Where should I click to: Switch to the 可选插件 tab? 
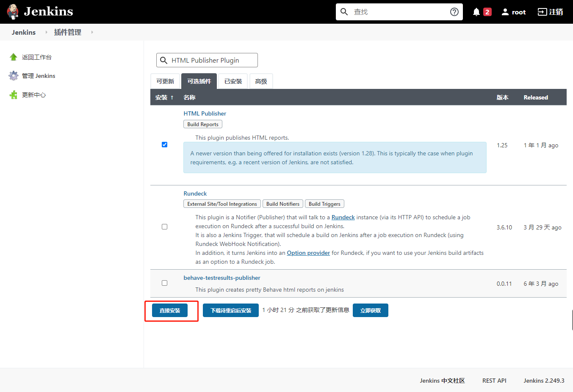click(x=199, y=81)
